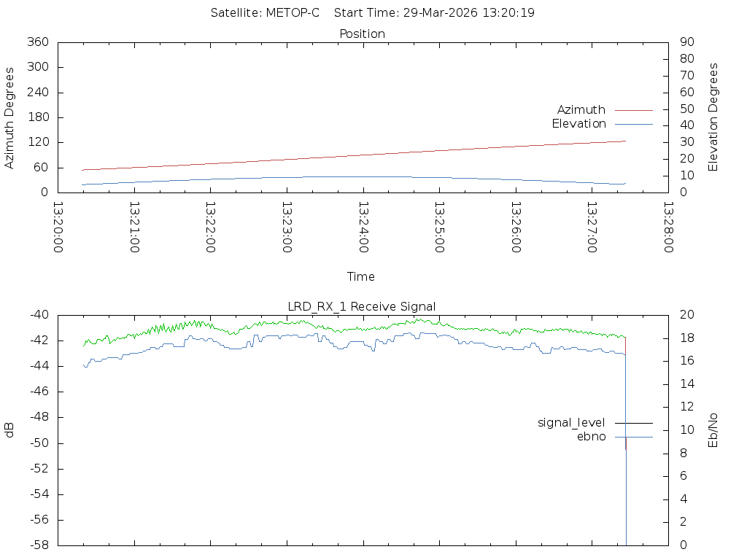Click the 13:20:00 time tick label

[58, 227]
